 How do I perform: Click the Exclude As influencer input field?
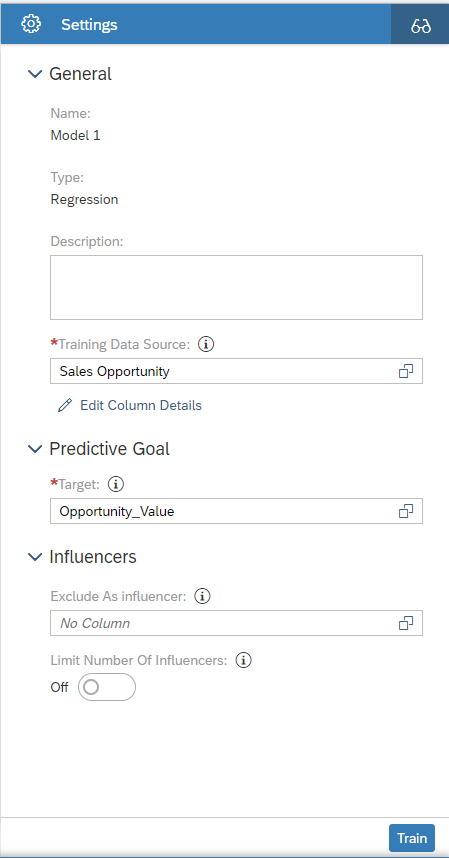point(236,623)
